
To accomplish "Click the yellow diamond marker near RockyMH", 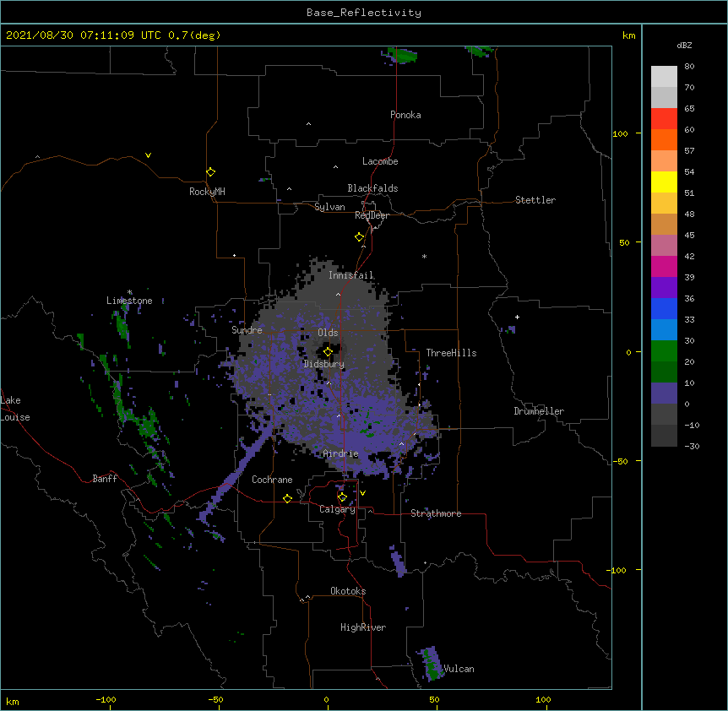I will click(211, 172).
